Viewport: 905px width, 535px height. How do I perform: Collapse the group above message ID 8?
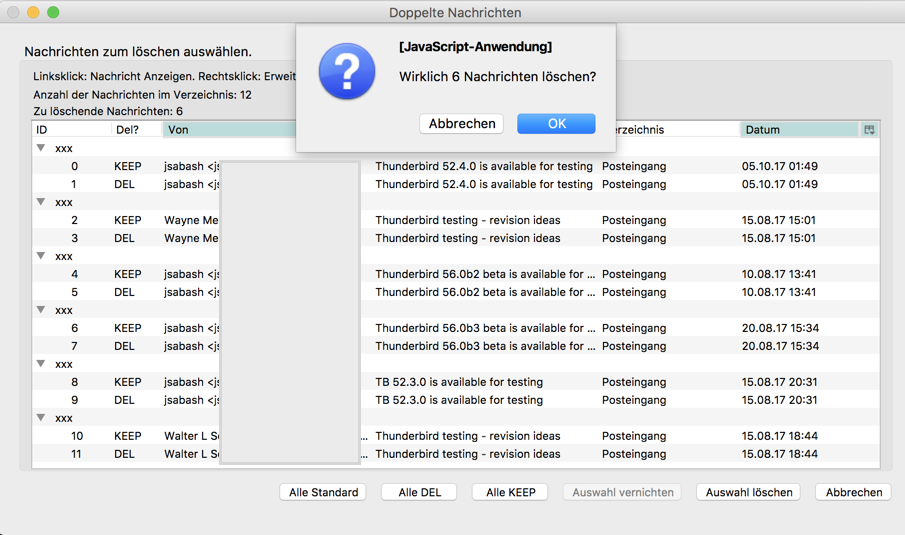coord(41,364)
